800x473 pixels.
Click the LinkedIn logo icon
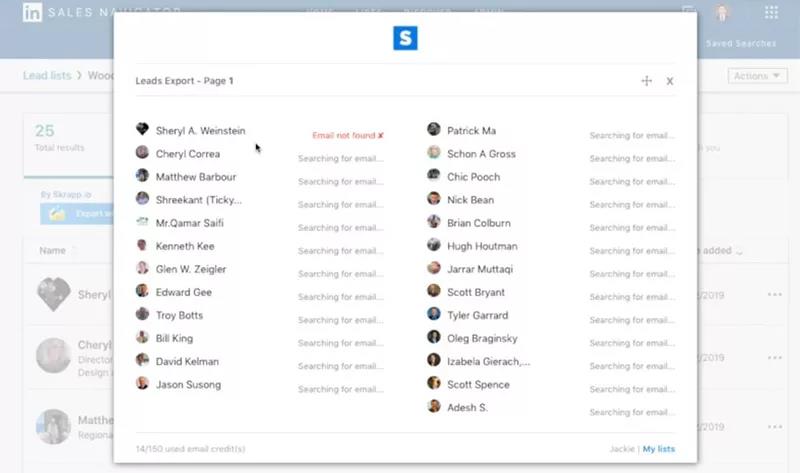click(33, 14)
